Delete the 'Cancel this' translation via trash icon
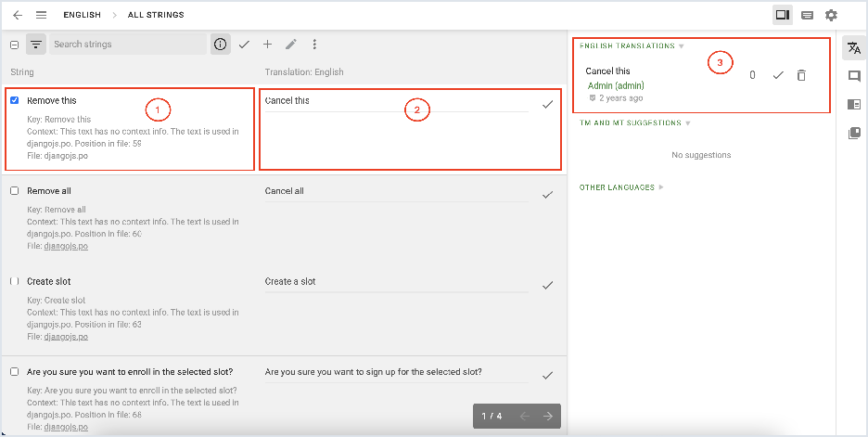Screen dimensions: 868x437 pyautogui.click(x=801, y=75)
